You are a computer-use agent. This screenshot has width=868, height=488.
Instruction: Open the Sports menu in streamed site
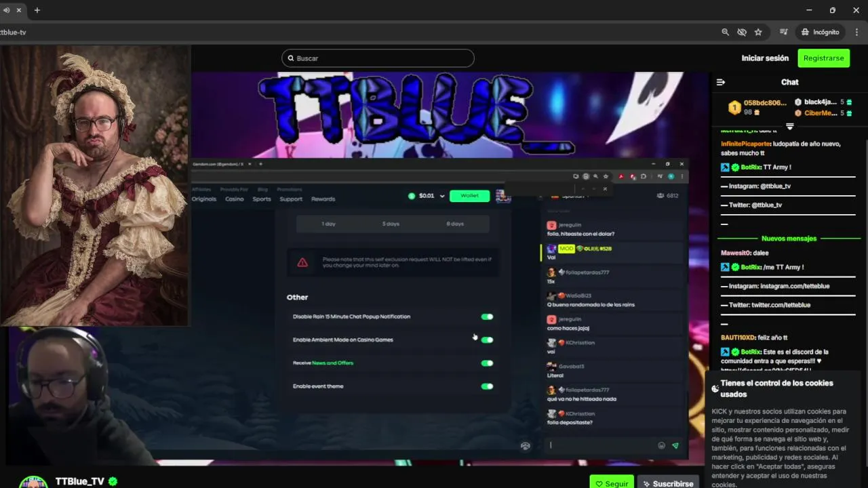(262, 199)
